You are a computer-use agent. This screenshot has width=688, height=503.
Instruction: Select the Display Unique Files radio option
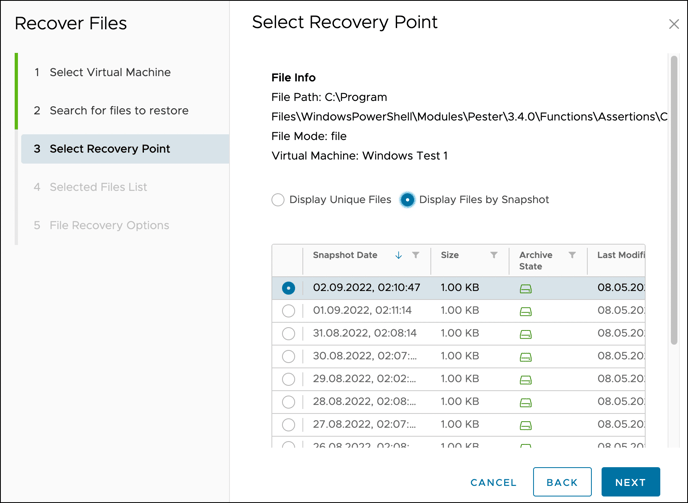pos(278,200)
